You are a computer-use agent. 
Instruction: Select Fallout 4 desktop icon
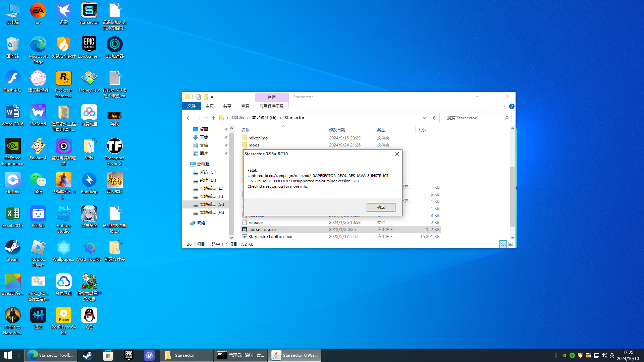tap(38, 149)
